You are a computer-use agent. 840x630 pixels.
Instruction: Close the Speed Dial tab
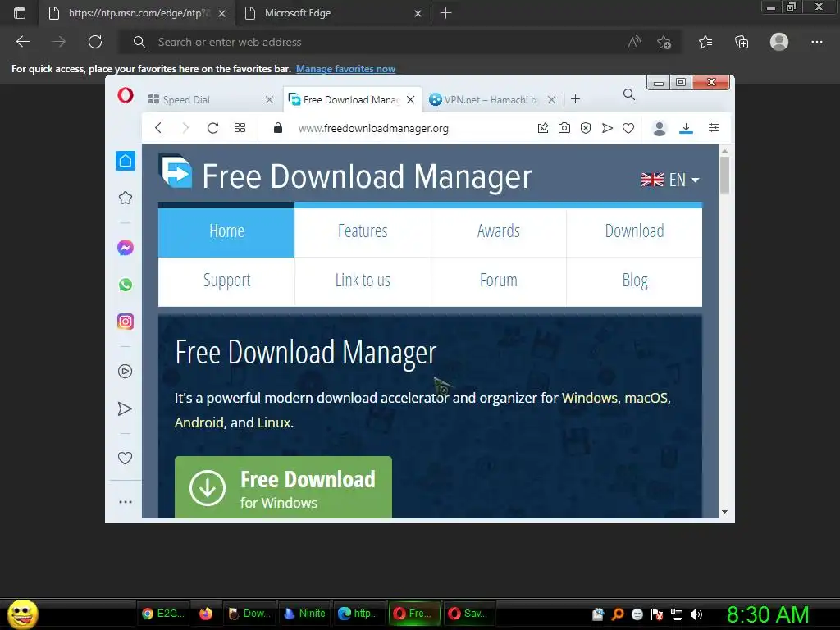point(269,99)
